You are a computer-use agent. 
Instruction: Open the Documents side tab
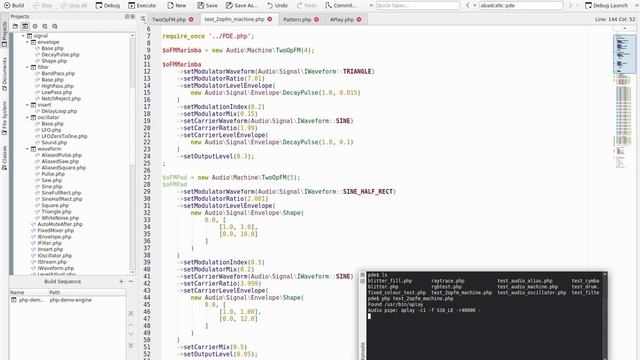[4, 74]
